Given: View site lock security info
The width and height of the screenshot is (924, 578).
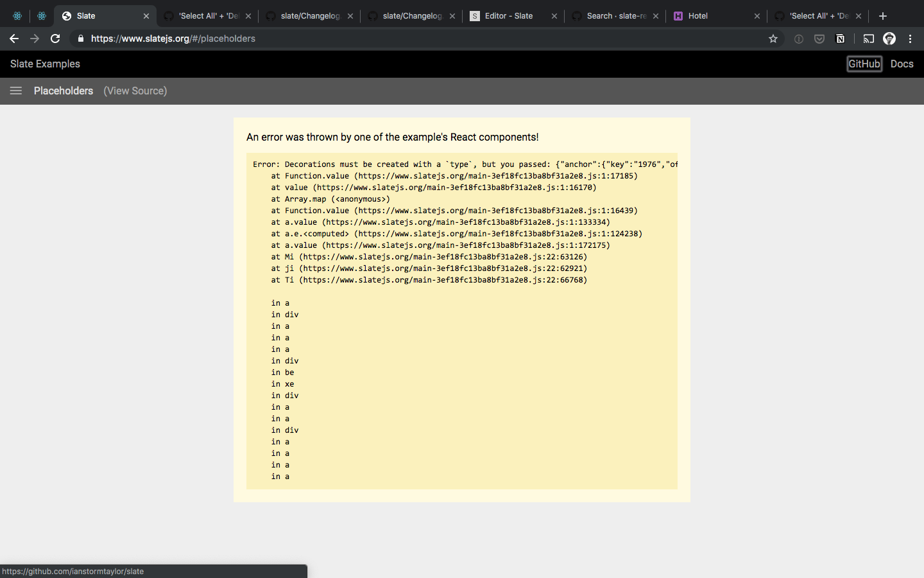Looking at the screenshot, I should 80,39.
